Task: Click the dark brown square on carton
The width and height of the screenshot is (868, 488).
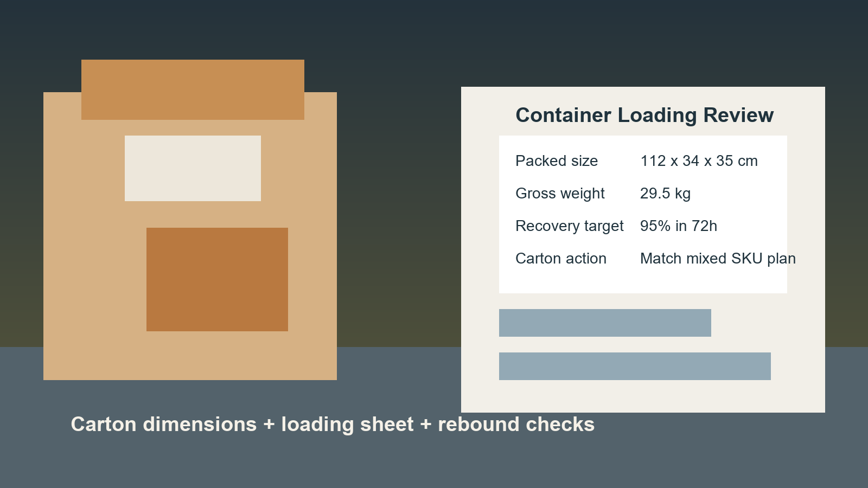Action: (217, 279)
